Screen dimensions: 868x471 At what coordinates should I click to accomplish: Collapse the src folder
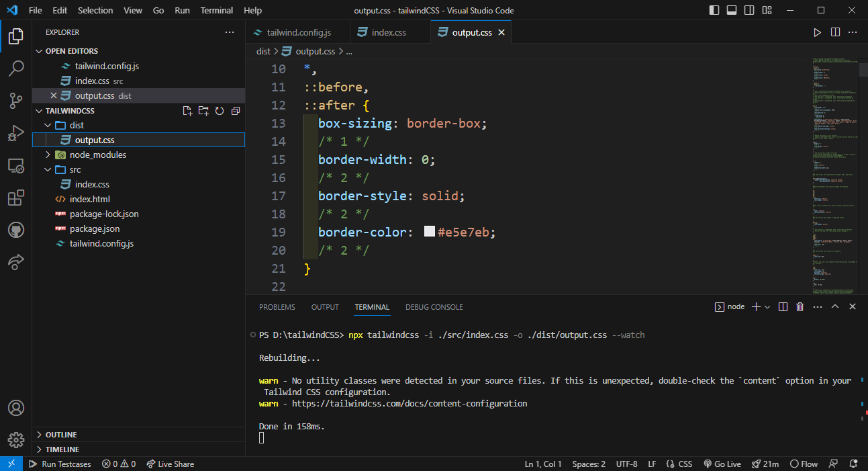[x=48, y=169]
